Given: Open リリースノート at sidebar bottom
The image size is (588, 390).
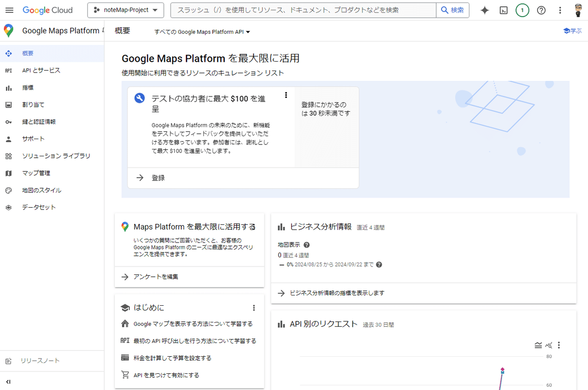Looking at the screenshot, I should (52, 361).
